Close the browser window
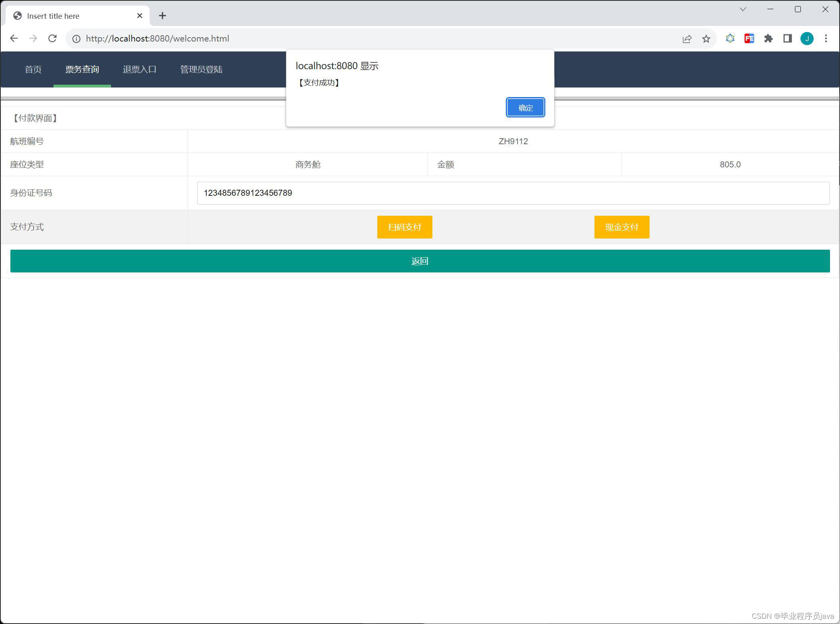Viewport: 840px width, 624px height. click(x=825, y=9)
